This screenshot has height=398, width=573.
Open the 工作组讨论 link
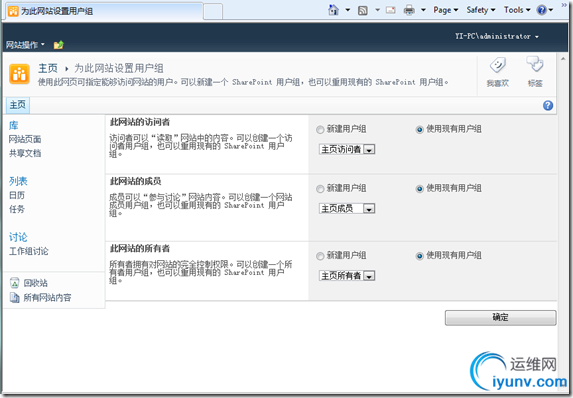[29, 251]
